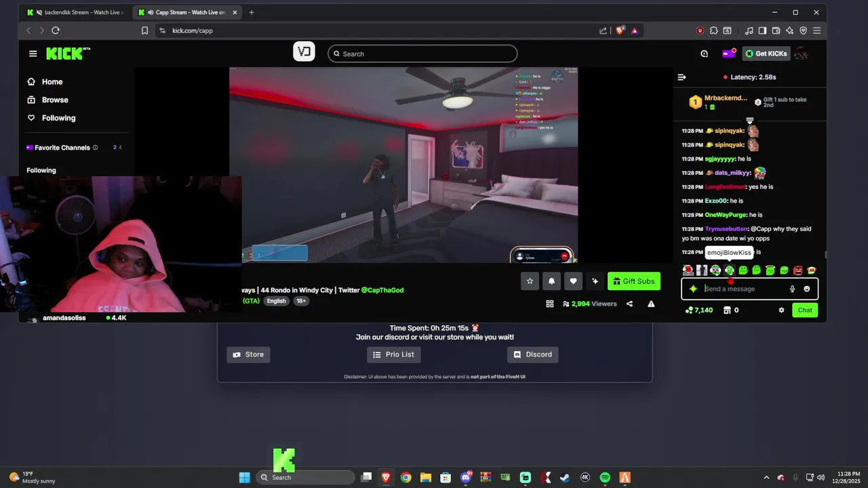Screen dimensions: 868x488
Task: Toggle the browser sidebar panel
Action: [x=762, y=30]
